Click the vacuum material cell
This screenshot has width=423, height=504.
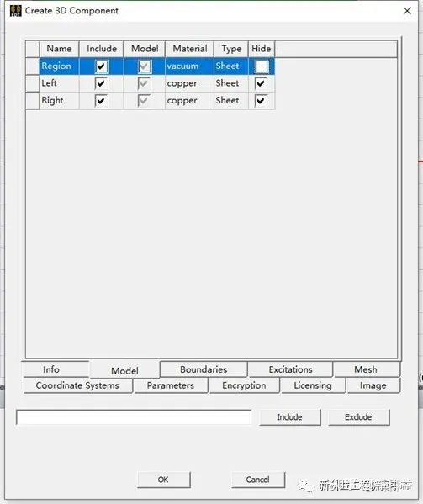pos(189,66)
